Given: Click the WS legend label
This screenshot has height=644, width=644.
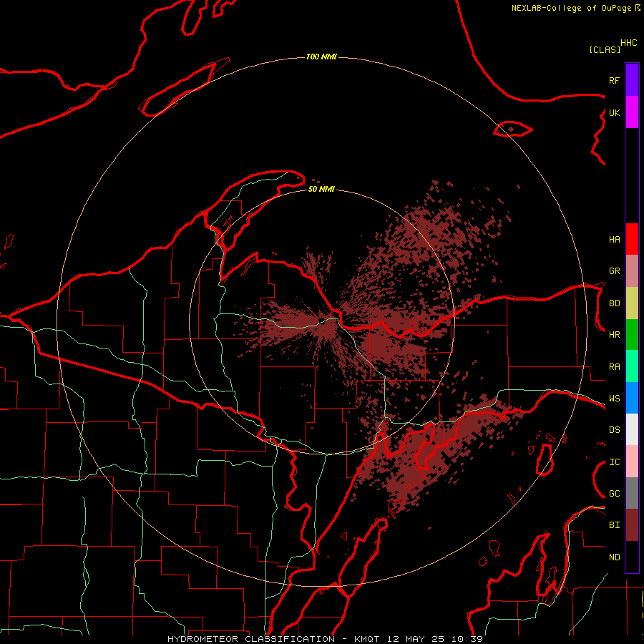Looking at the screenshot, I should pos(614,399).
